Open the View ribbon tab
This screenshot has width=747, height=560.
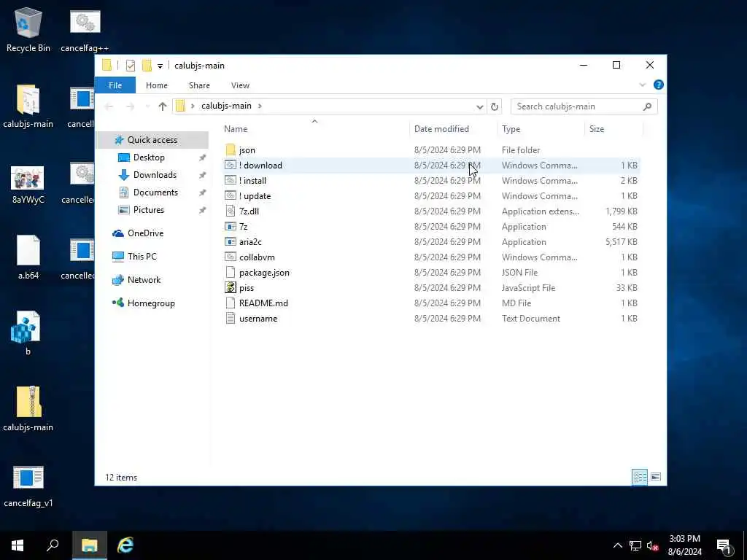[x=240, y=85]
